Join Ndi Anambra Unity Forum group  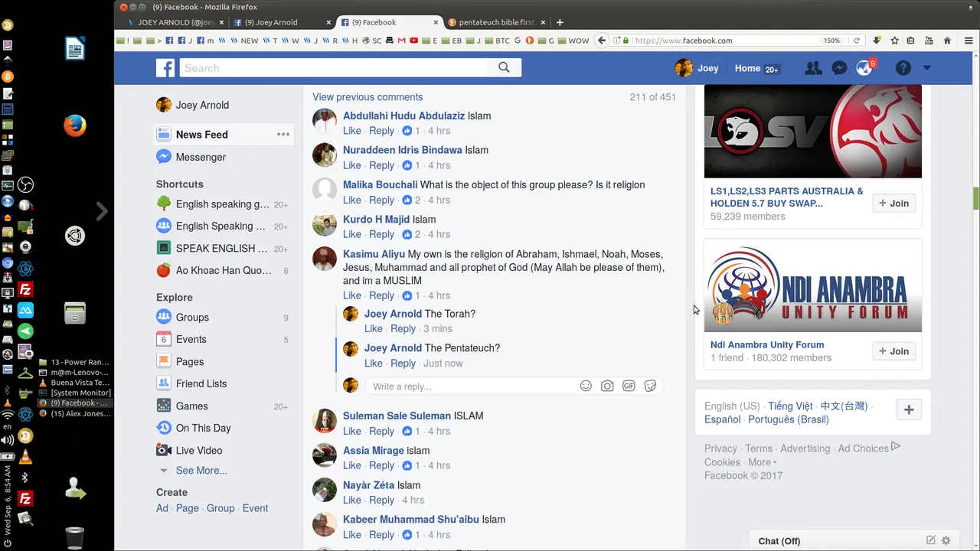(x=893, y=351)
